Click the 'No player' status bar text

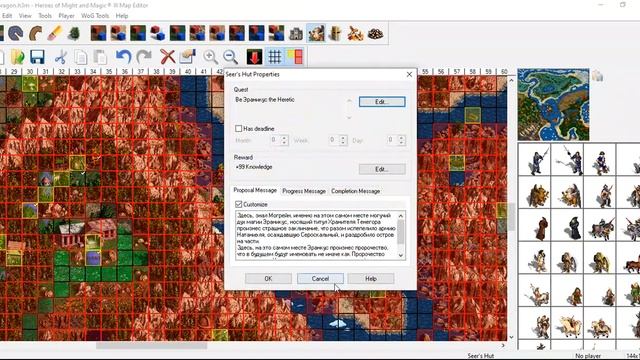(x=588, y=356)
